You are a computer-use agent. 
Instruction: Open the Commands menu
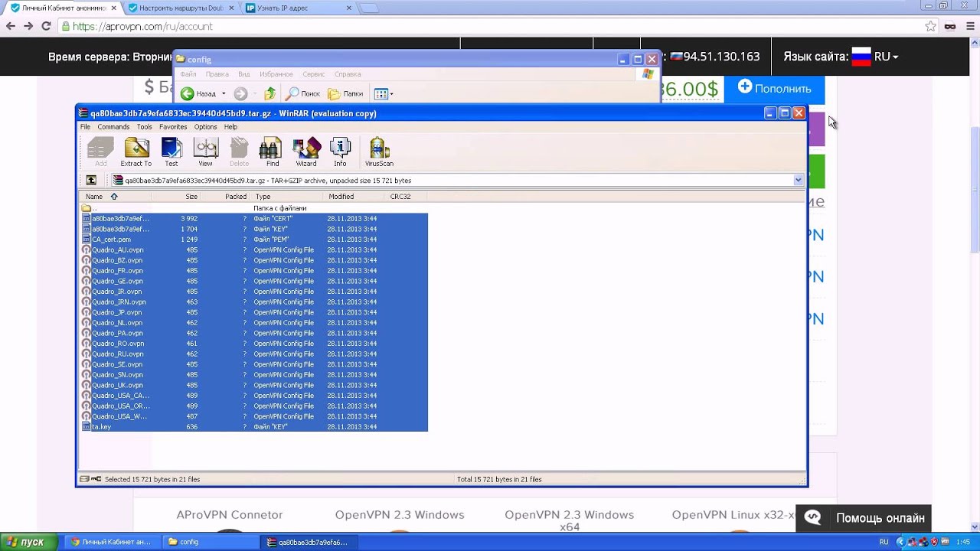point(113,127)
